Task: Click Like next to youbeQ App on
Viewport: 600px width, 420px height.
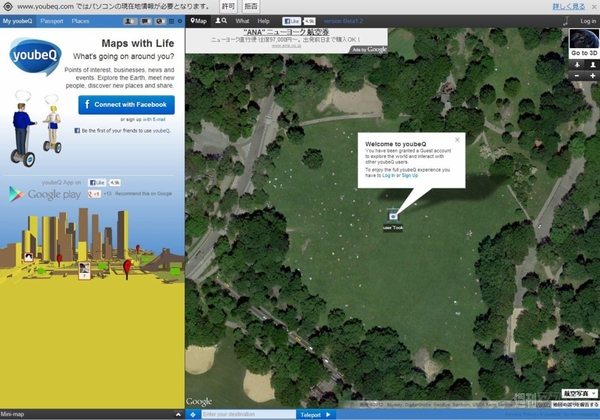Action: click(97, 183)
